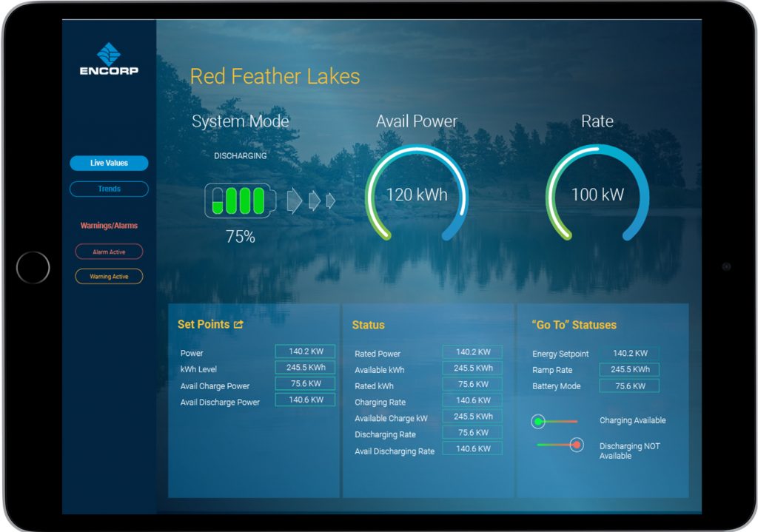Select the kWh Level value field
This screenshot has height=532, width=758.
[305, 368]
